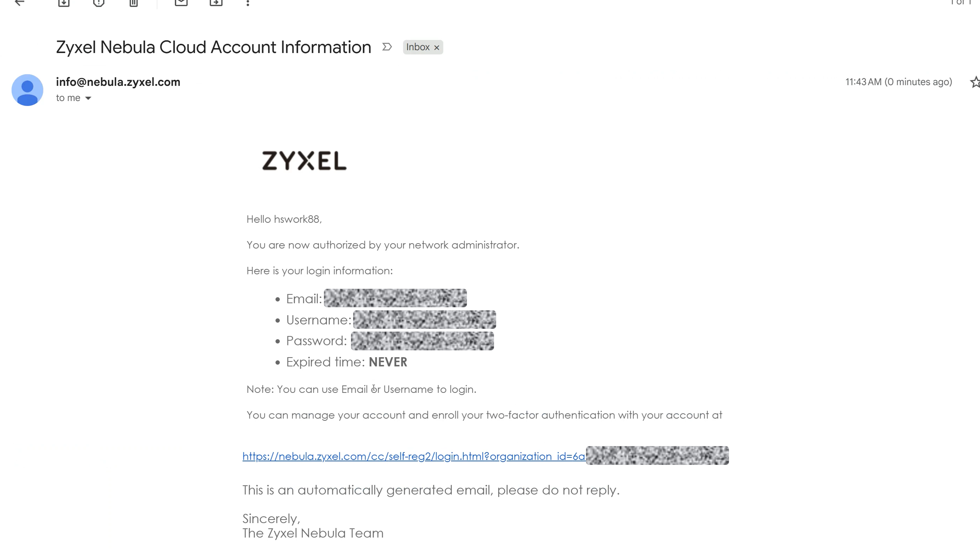Click the email subject title text
The width and height of the screenshot is (980, 552).
pyautogui.click(x=213, y=48)
